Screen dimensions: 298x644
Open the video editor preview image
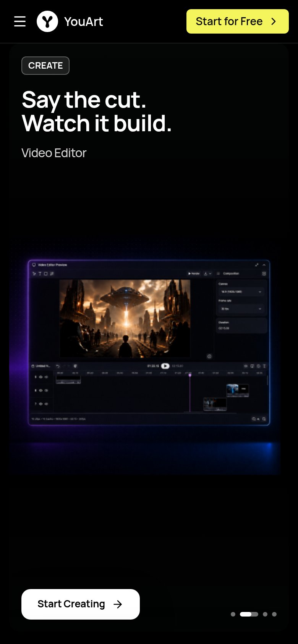(x=149, y=342)
